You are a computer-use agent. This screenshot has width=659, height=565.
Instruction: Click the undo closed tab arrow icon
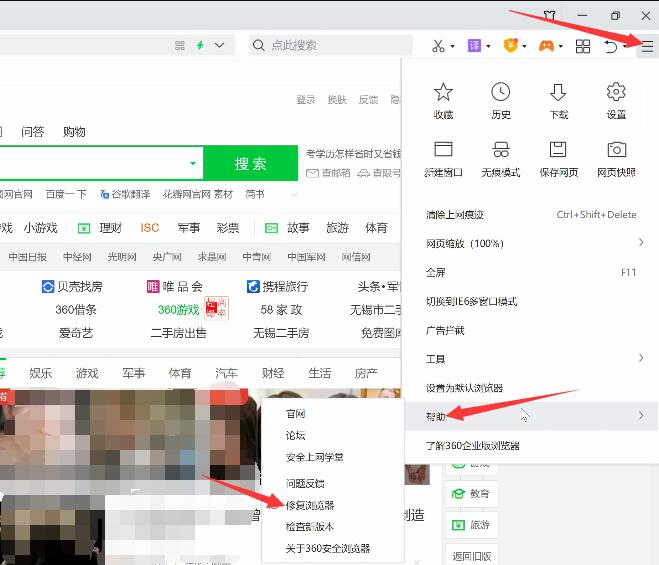611,46
